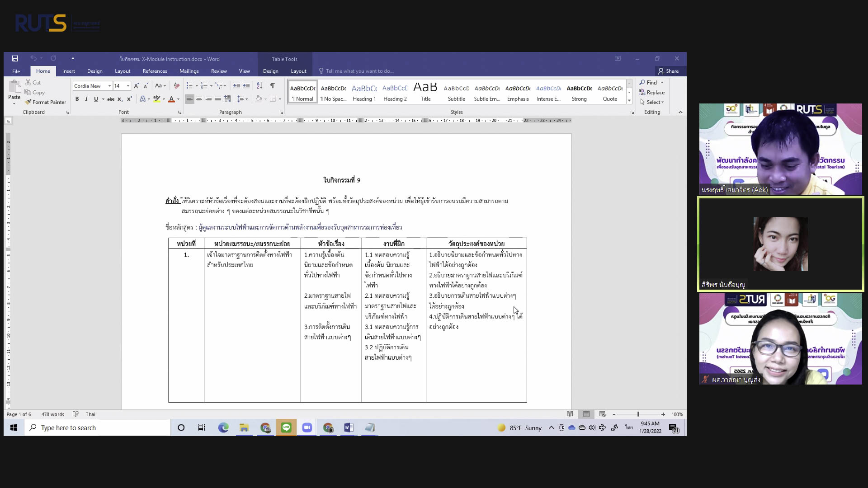Click Replace in Editing group

coord(651,92)
